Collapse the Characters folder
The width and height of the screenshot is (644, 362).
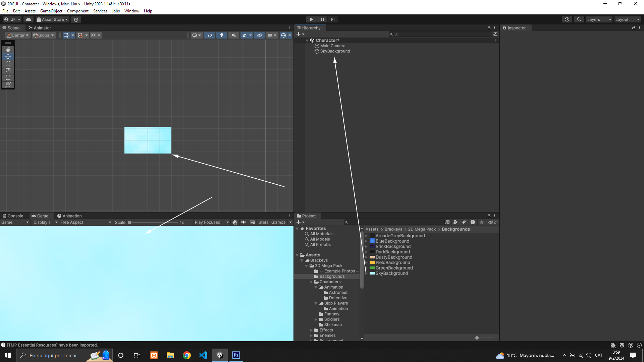point(311,282)
